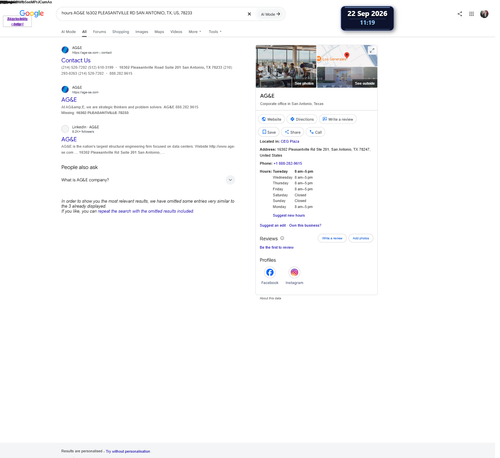Open the map thumbnail with red pin
Image resolution: width=500 pixels, height=458 pixels.
coord(348,56)
